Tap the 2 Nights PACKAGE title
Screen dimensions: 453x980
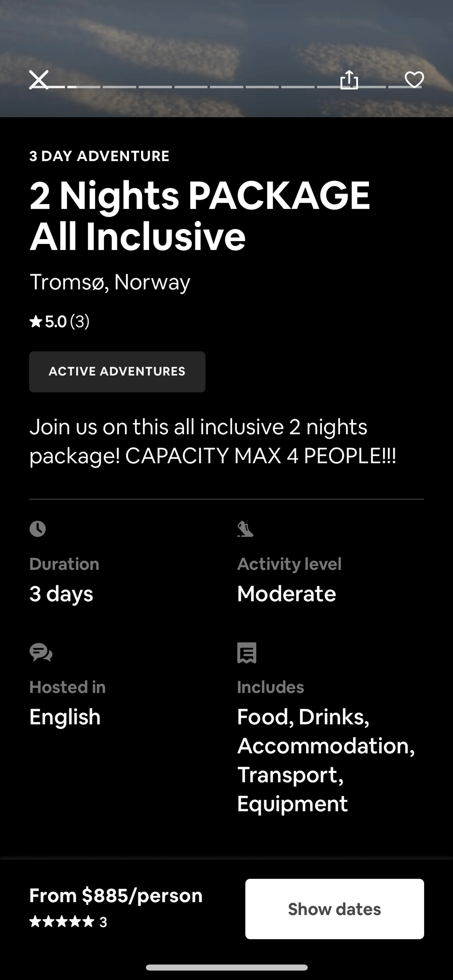pos(199,215)
